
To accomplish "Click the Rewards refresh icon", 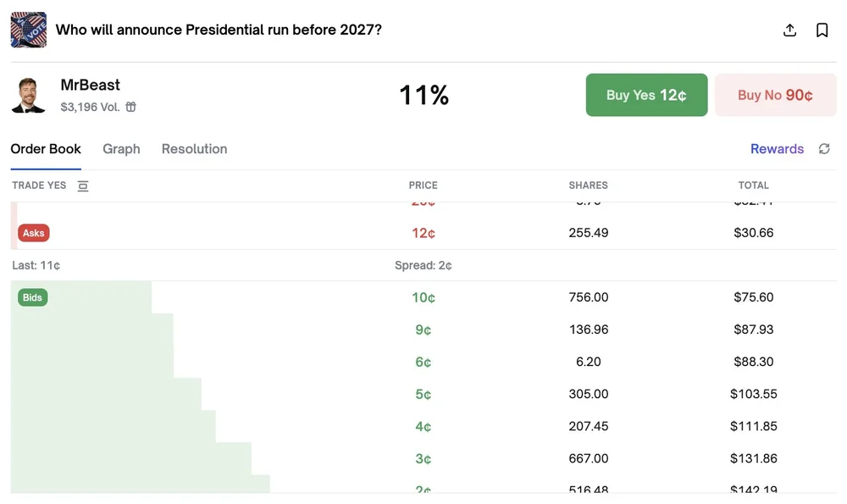I will (824, 148).
